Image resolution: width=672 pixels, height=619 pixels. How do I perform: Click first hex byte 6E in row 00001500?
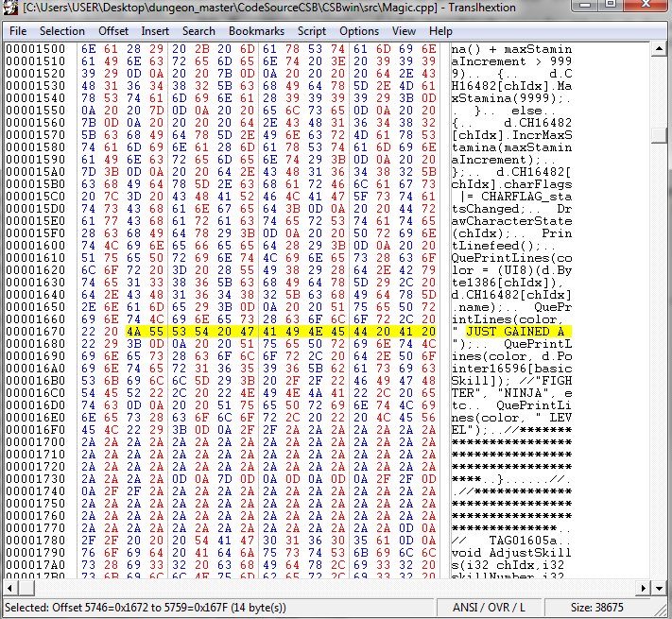click(x=88, y=49)
